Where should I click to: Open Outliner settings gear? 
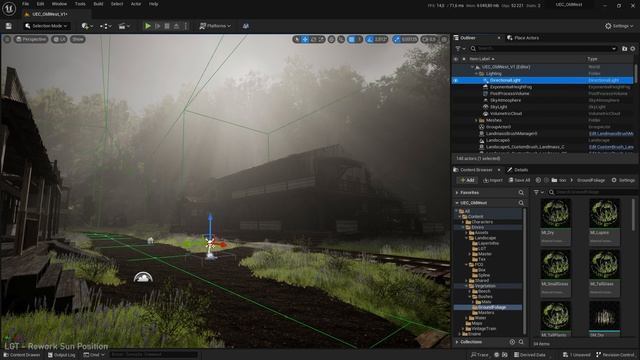pos(633,49)
